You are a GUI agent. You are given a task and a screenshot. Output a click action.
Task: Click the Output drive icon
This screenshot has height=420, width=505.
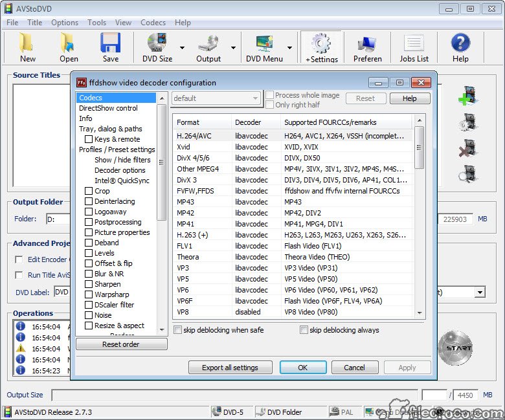tap(208, 43)
